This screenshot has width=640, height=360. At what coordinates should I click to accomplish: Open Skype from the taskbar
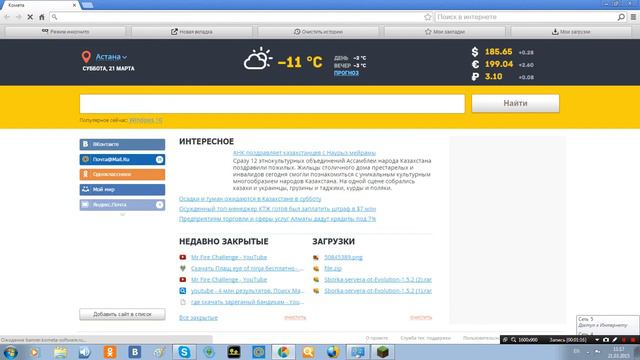(184, 352)
